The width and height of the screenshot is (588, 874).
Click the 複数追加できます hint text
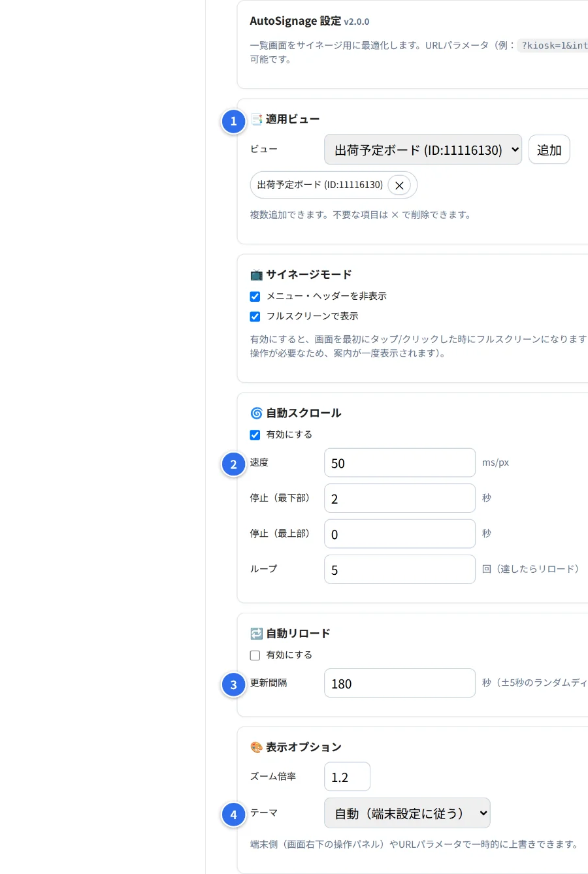(x=361, y=215)
